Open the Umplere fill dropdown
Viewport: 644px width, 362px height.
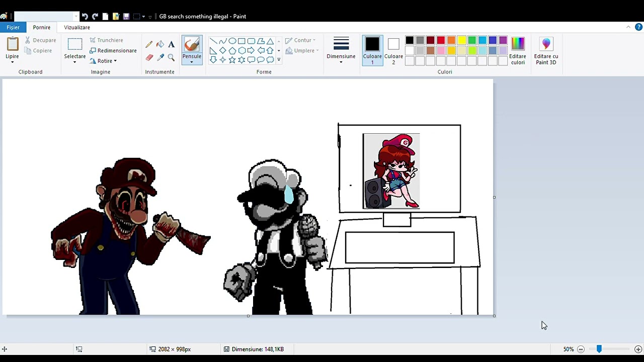click(302, 50)
